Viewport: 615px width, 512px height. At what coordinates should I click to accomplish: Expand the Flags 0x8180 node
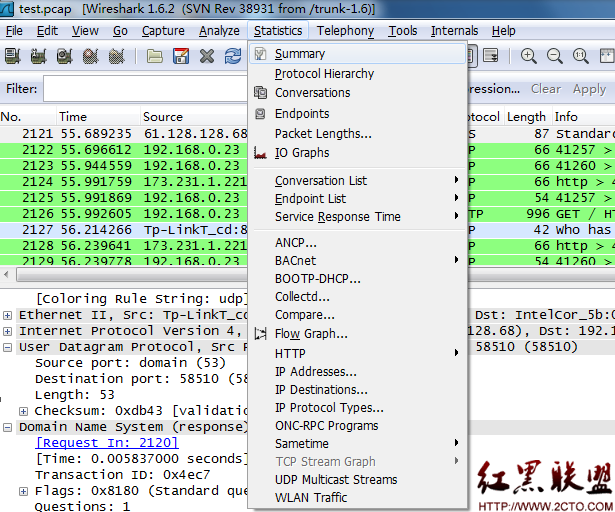tap(24, 491)
